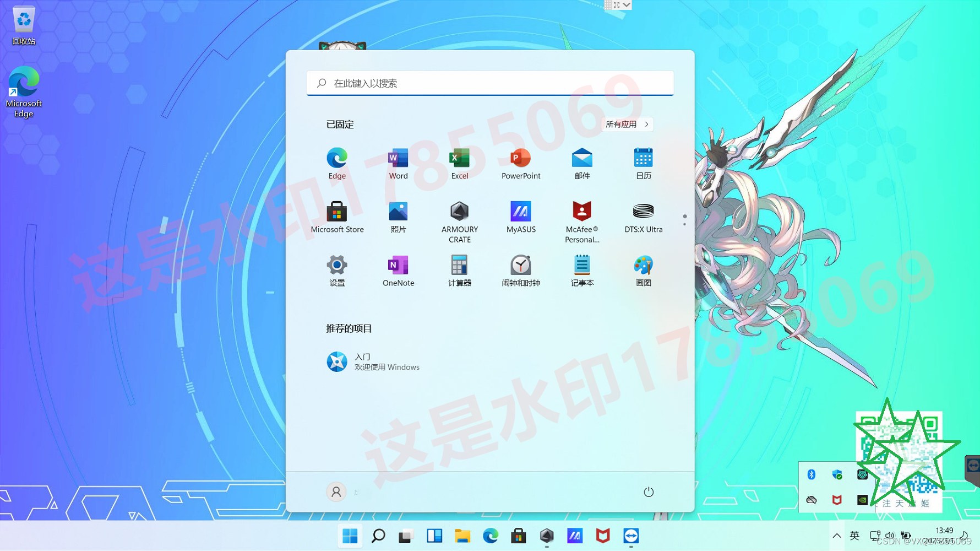Open Excel in the Start menu
980x551 pixels.
[459, 164]
